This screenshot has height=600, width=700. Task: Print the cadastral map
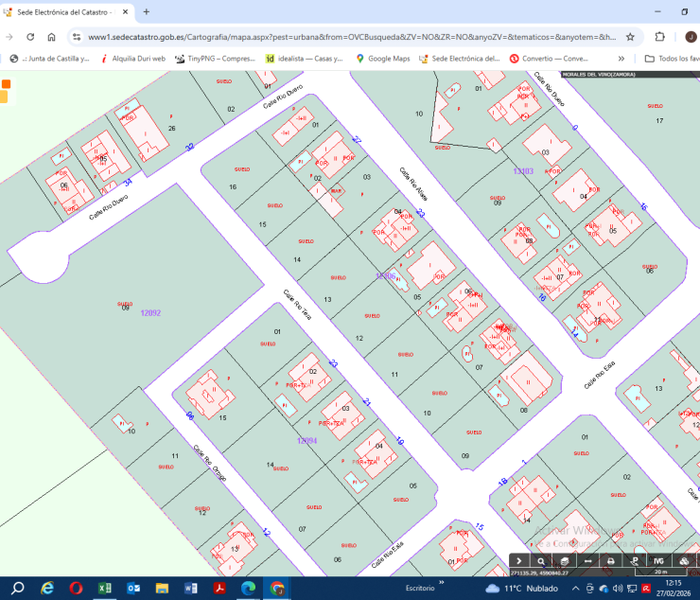(611, 561)
